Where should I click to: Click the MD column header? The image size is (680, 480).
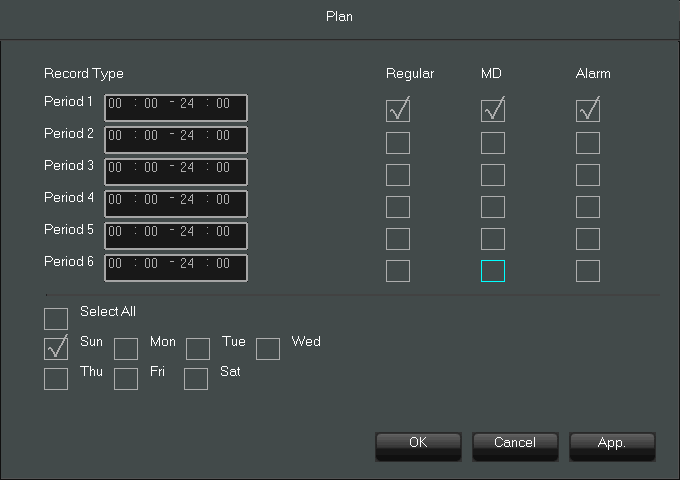coord(491,73)
